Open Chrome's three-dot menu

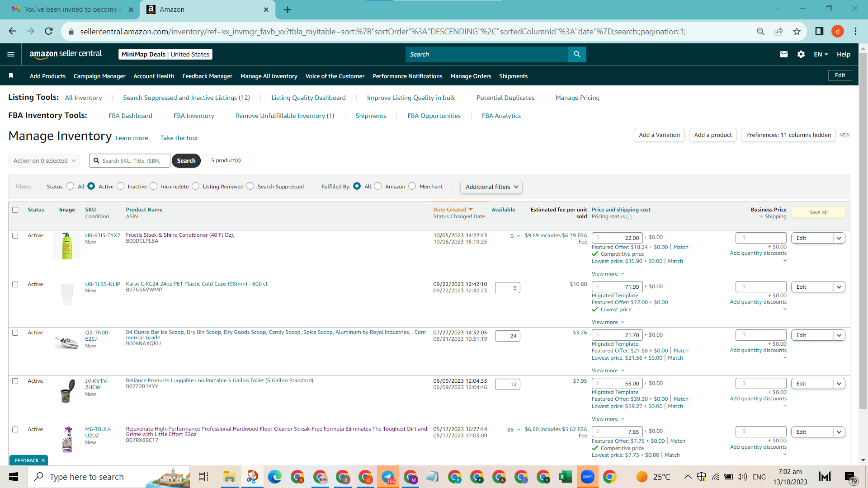pos(855,31)
